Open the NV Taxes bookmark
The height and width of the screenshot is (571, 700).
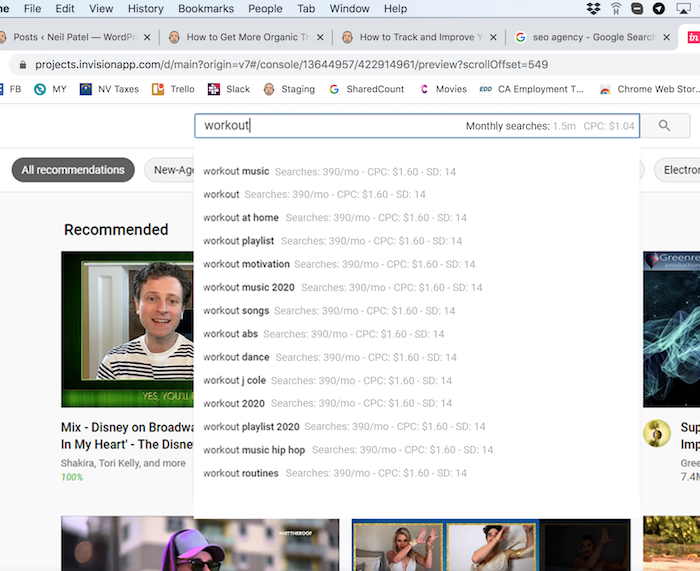109,89
